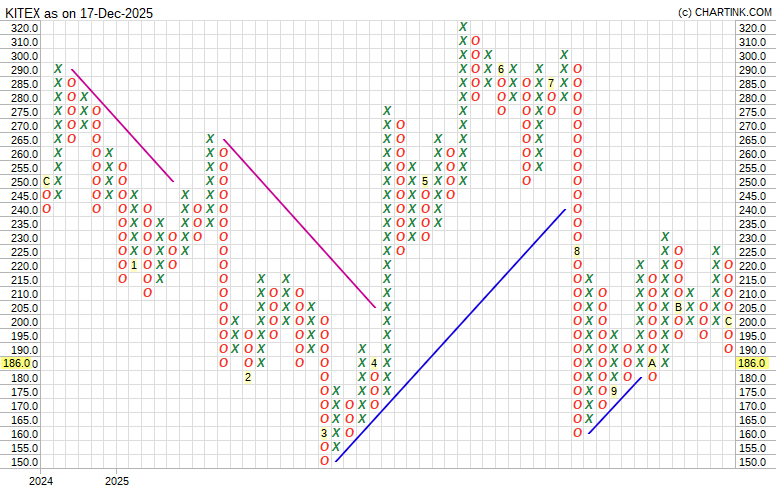Click month marker 8 in the O column
This screenshot has height=498, width=778.
(577, 251)
